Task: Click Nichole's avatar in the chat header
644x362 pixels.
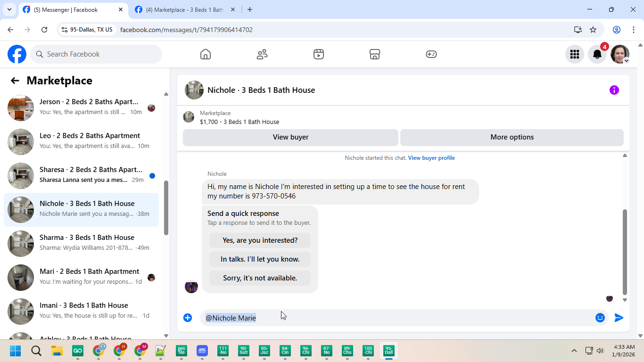Action: (x=194, y=90)
